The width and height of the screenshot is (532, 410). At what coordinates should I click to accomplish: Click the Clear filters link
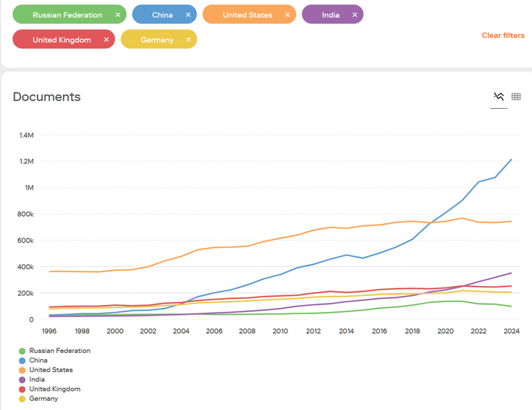(502, 36)
